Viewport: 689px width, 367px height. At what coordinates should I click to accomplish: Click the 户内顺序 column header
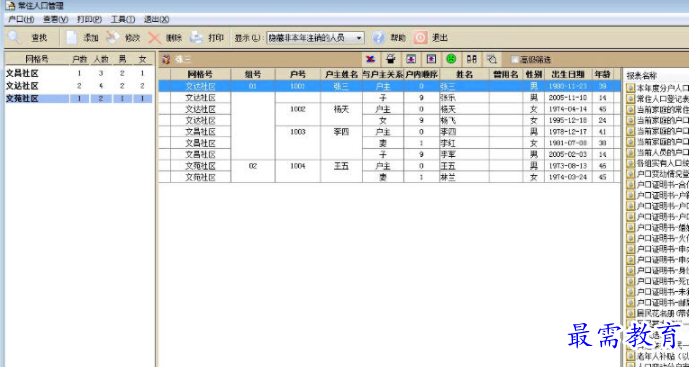pos(421,74)
